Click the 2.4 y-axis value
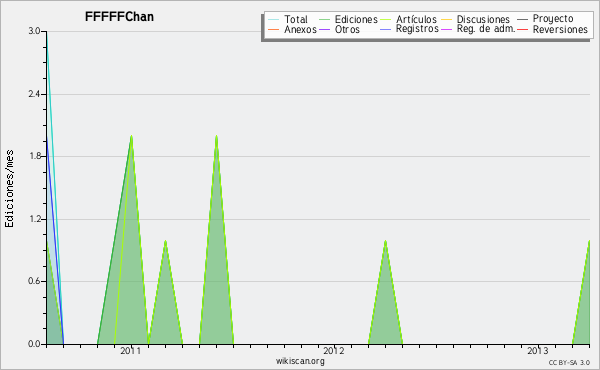This screenshot has width=600, height=370. tap(34, 94)
